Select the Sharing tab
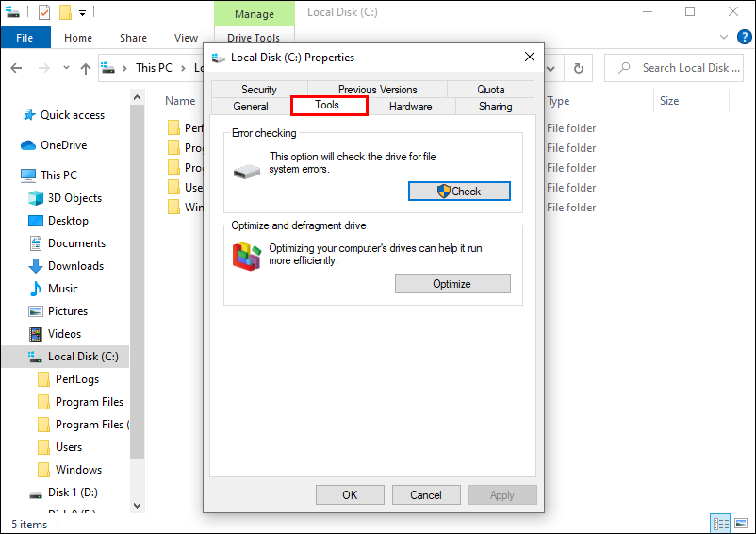756x534 pixels. click(x=495, y=107)
